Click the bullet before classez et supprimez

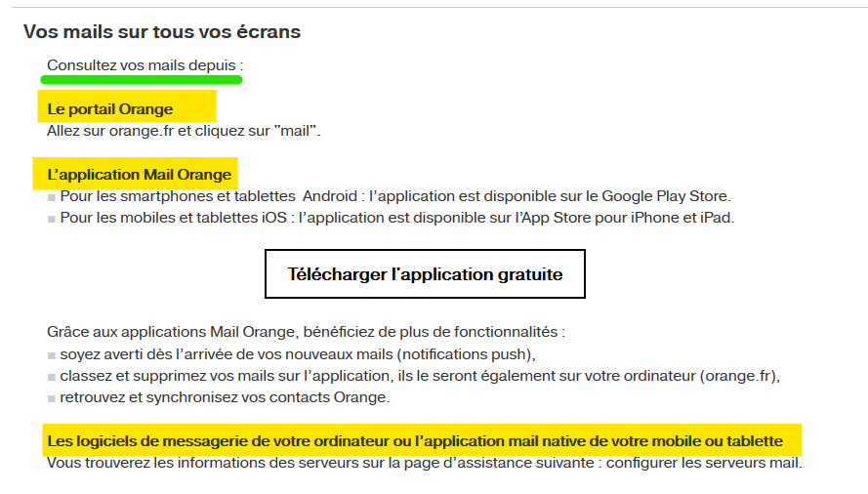coord(52,376)
